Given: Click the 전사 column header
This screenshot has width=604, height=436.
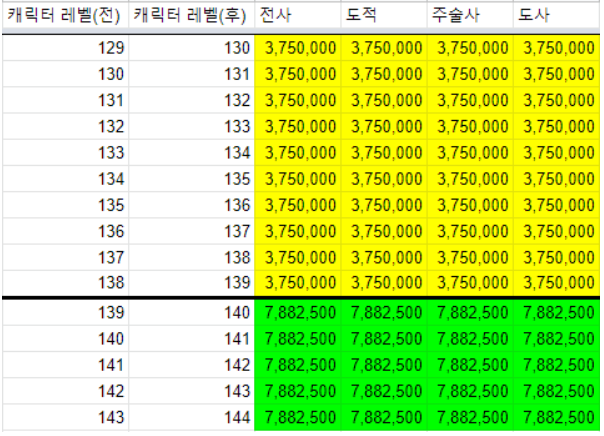Looking at the screenshot, I should coord(297,16).
